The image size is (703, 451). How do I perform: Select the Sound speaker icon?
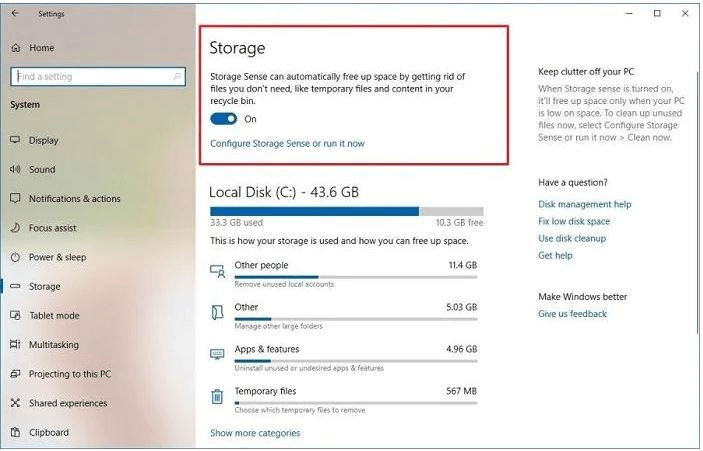click(x=15, y=169)
